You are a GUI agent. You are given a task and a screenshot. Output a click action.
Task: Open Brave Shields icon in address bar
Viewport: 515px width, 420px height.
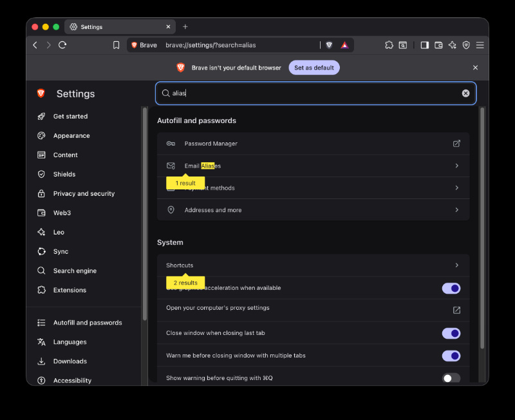329,45
